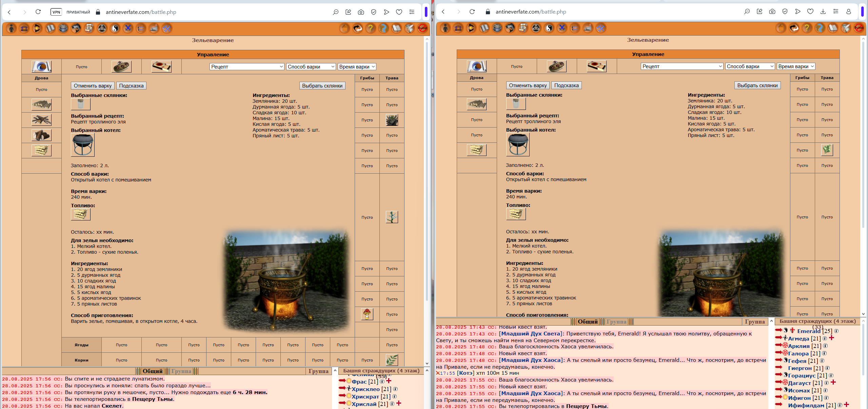Click the castle icon in right window toolbar
This screenshot has width=868, height=409.
(588, 28)
